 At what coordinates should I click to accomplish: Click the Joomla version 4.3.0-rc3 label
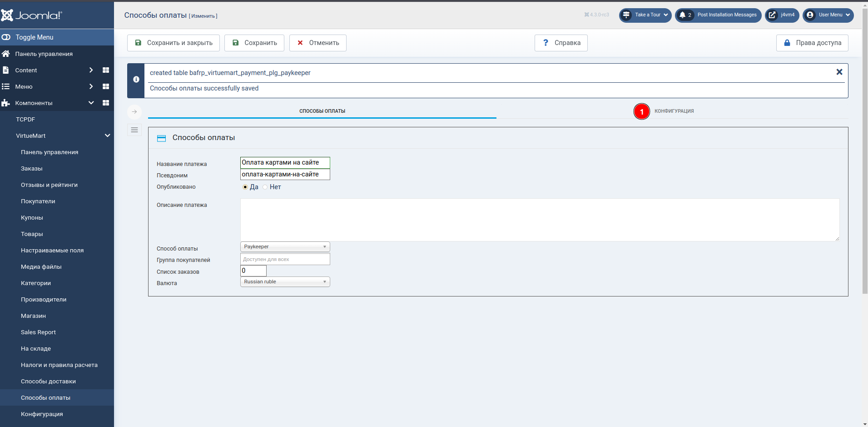[x=596, y=15]
